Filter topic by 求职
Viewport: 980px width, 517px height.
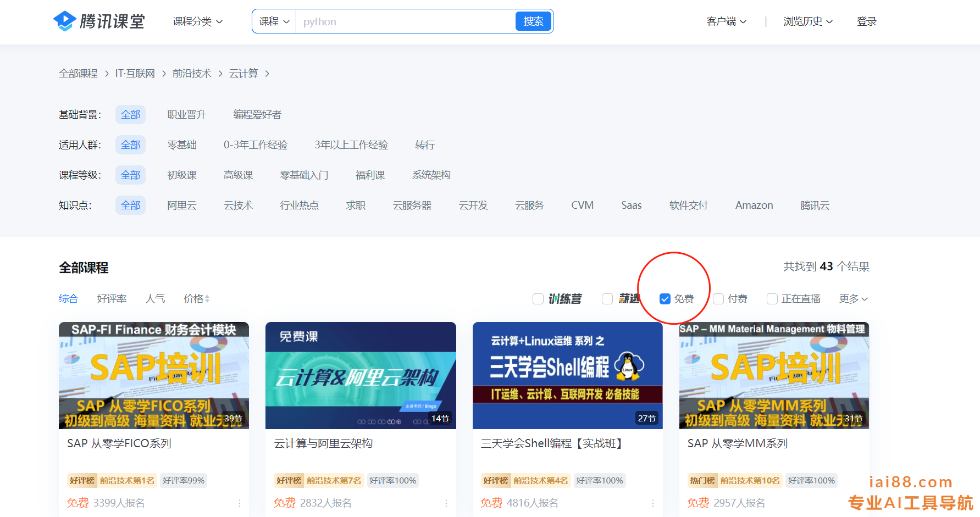pos(356,205)
